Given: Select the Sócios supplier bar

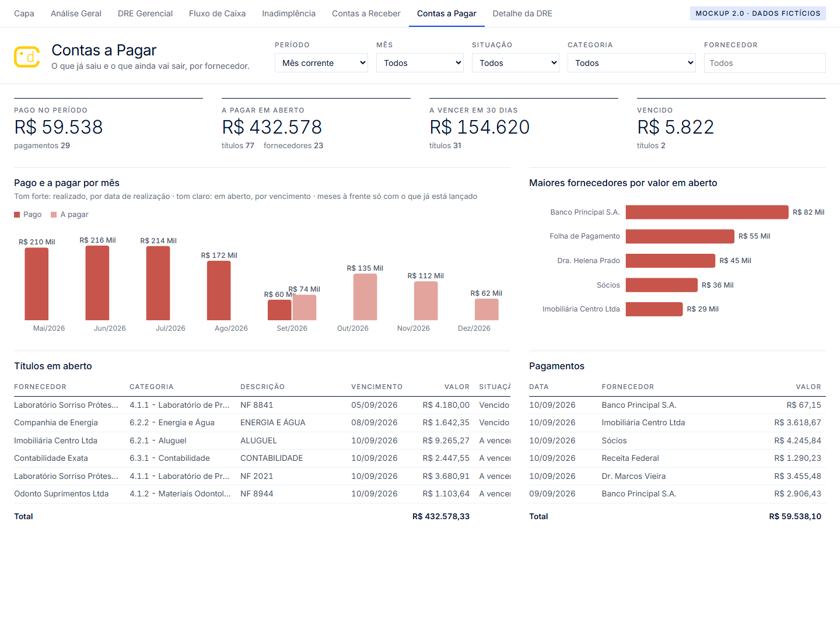Looking at the screenshot, I should pyautogui.click(x=661, y=285).
